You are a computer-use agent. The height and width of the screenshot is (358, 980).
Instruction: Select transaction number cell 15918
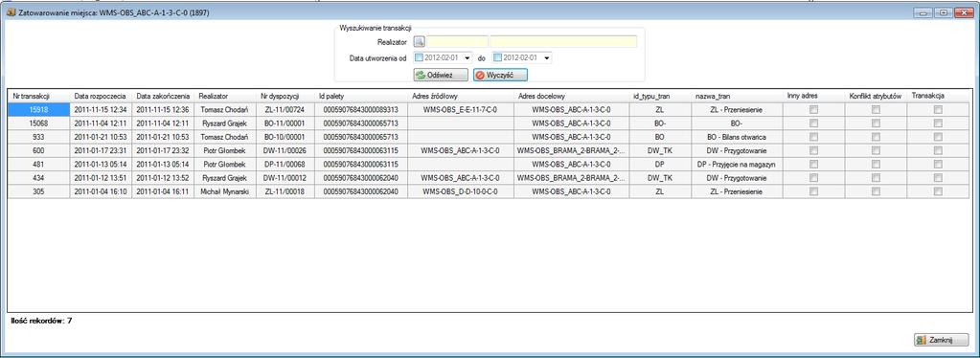coord(38,110)
